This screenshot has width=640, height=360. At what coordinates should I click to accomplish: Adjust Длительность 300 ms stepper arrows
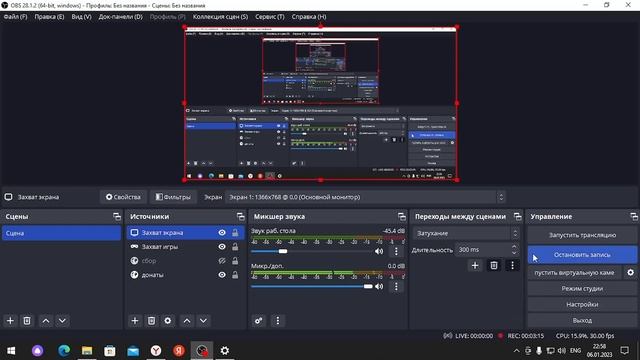pos(514,249)
